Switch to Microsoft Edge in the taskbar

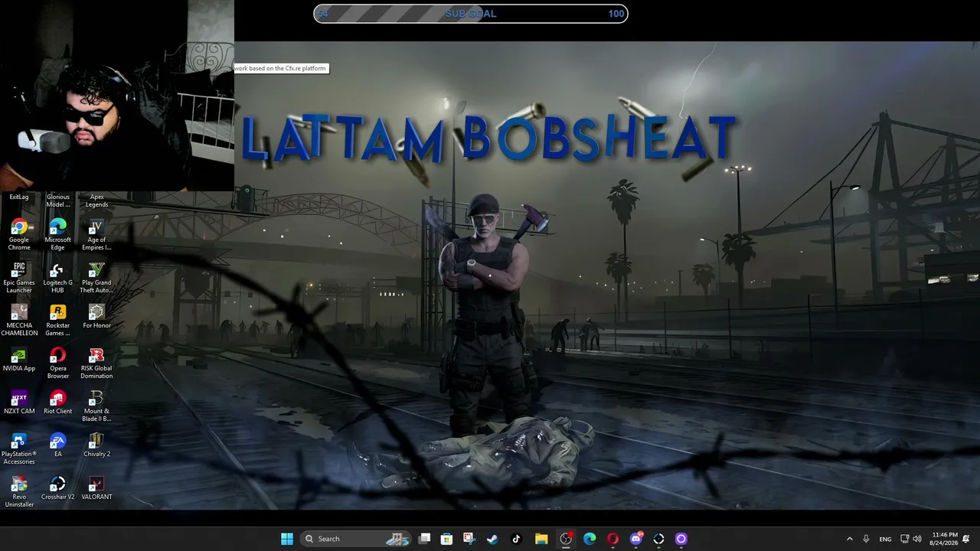pyautogui.click(x=590, y=539)
